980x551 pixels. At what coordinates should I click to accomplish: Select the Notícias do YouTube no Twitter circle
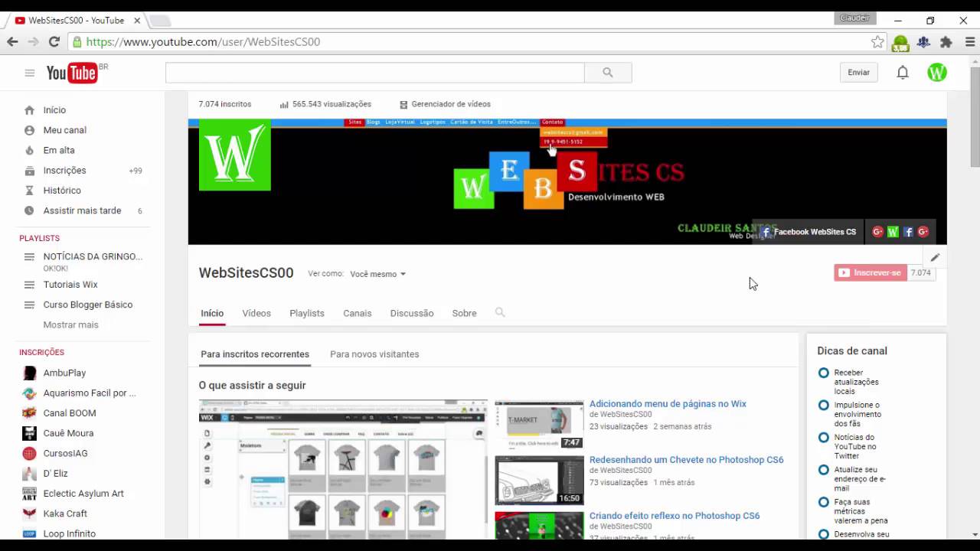pos(823,438)
